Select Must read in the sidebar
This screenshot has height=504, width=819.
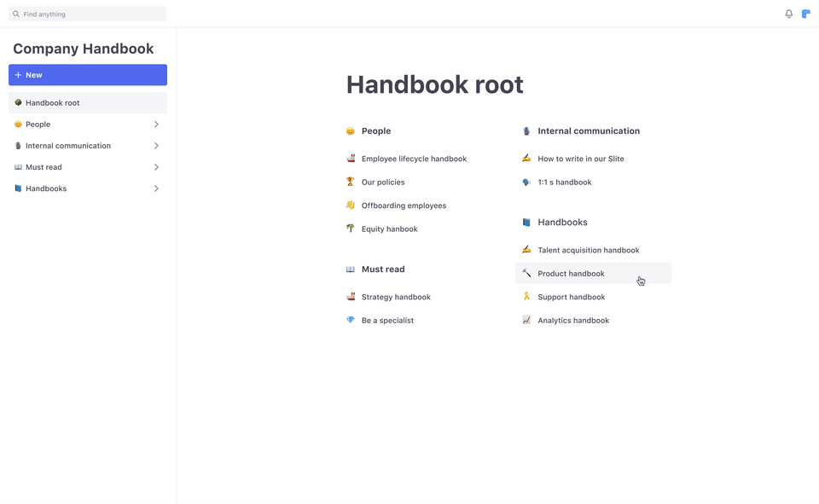(x=44, y=167)
